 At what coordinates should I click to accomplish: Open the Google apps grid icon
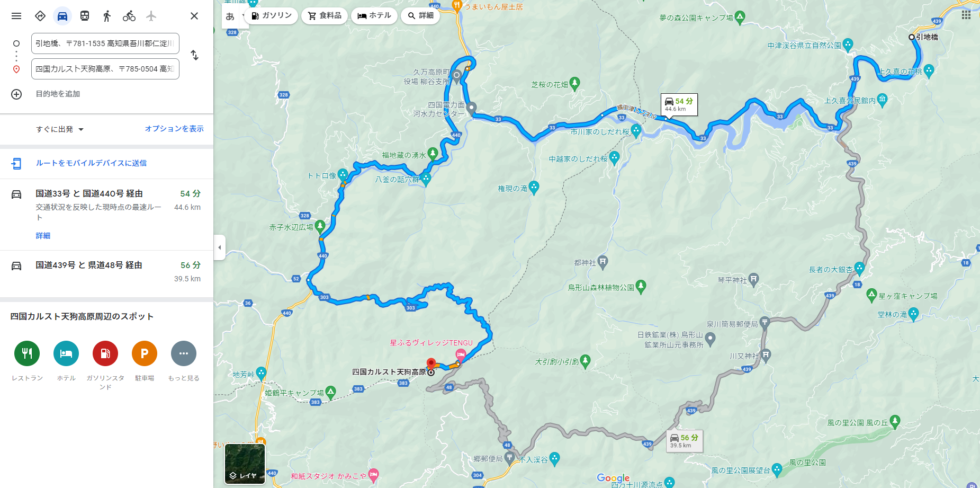click(x=966, y=15)
